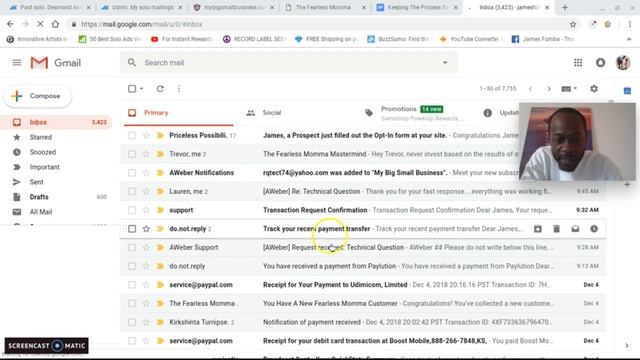Select the Priceless Possibili. email checkbox
640x360 pixels.
(132, 136)
